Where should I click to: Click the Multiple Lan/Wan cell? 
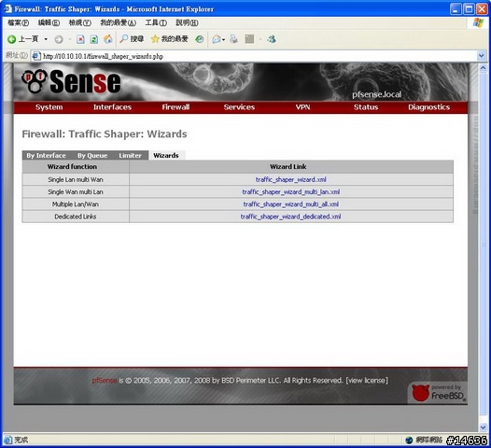(x=76, y=204)
